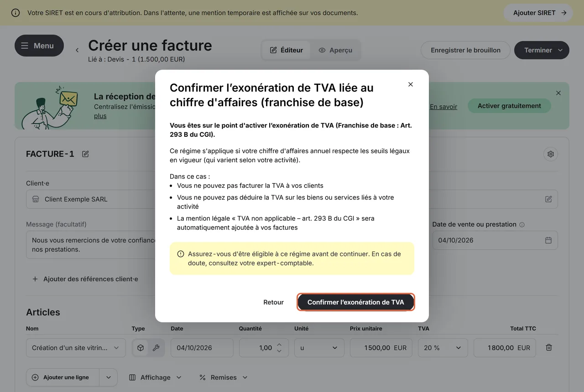This screenshot has width=584, height=392.
Task: Click the eye icon on Aperçu tab
Action: tap(322, 50)
